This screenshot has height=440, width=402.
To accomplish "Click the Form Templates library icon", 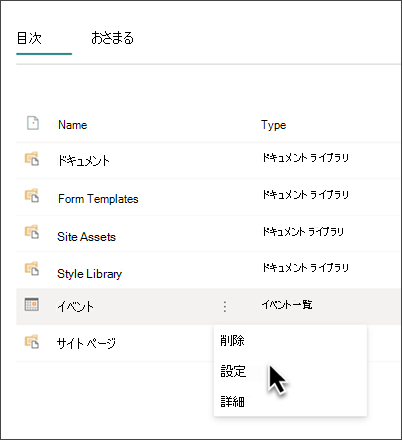I will (32, 195).
